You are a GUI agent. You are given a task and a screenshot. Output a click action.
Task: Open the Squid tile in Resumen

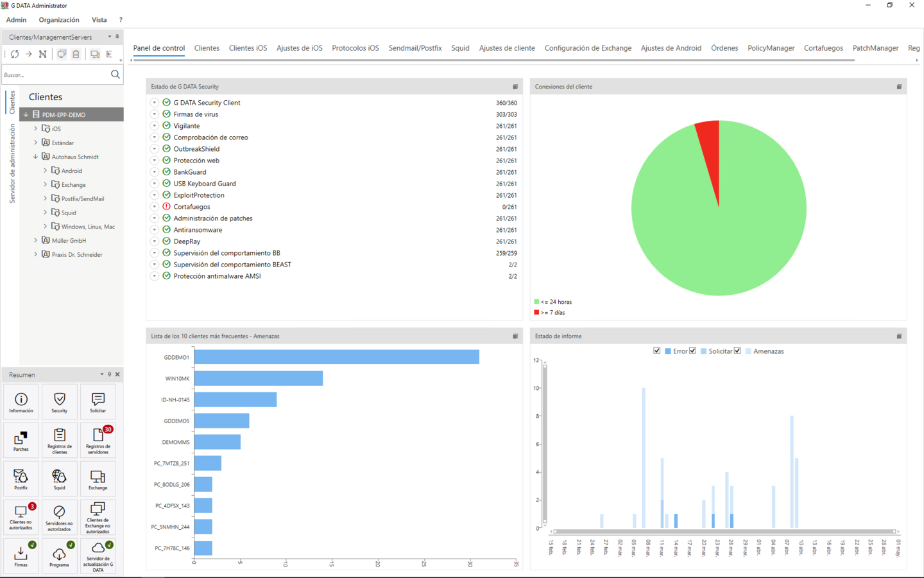[x=59, y=479]
